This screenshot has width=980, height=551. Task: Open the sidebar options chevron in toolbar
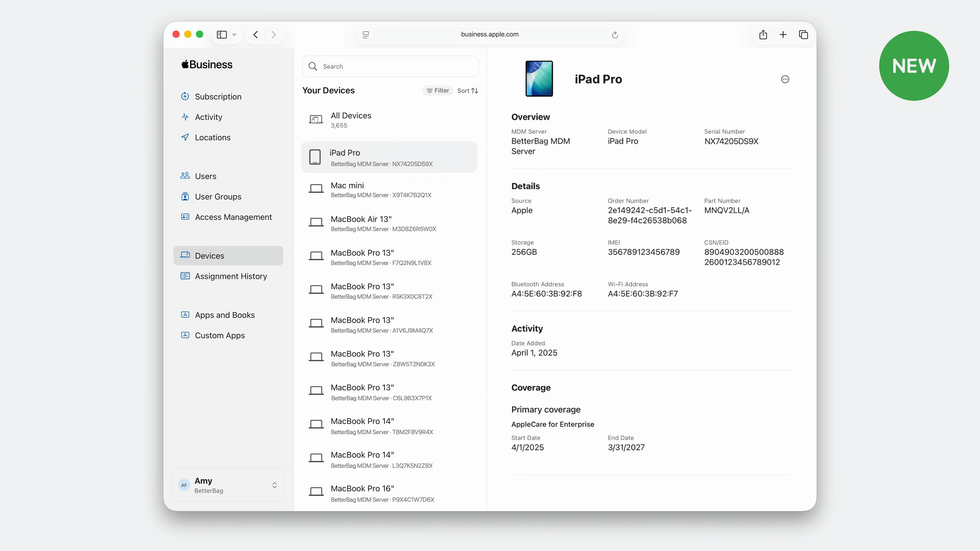pos(234,35)
